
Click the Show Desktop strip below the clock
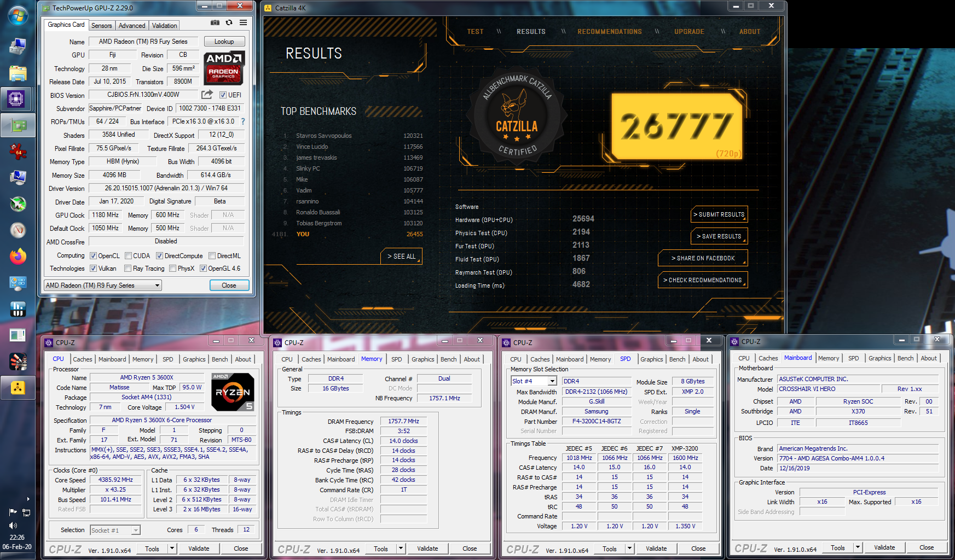pos(18,556)
